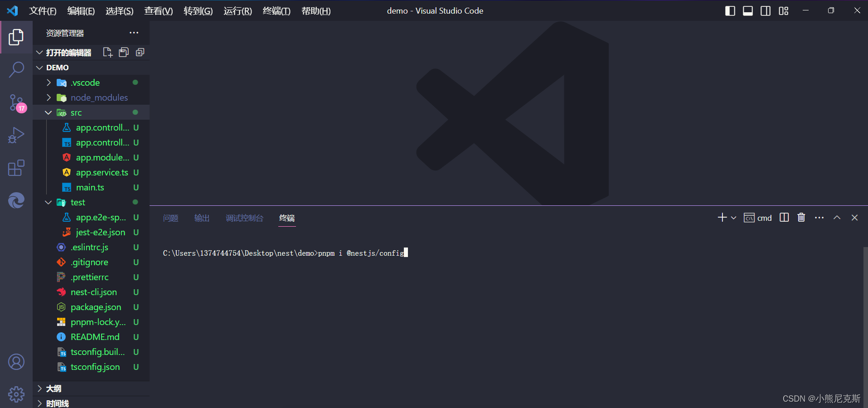Select the cmd terminal instance
The image size is (868, 408).
(x=758, y=218)
